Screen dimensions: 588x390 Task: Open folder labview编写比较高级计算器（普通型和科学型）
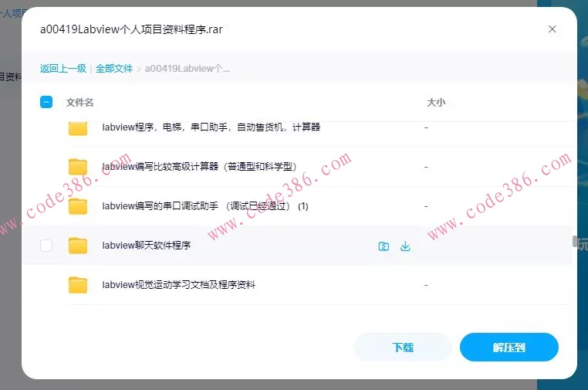point(199,166)
